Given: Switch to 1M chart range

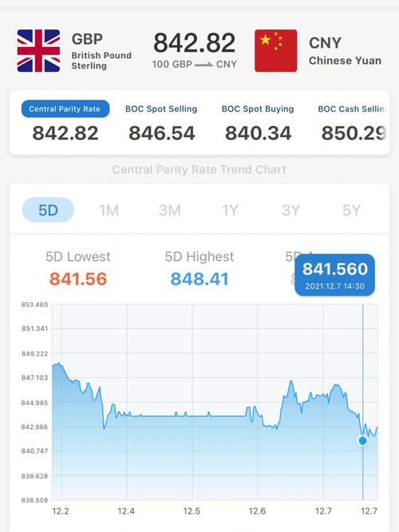Looking at the screenshot, I should 109,211.
